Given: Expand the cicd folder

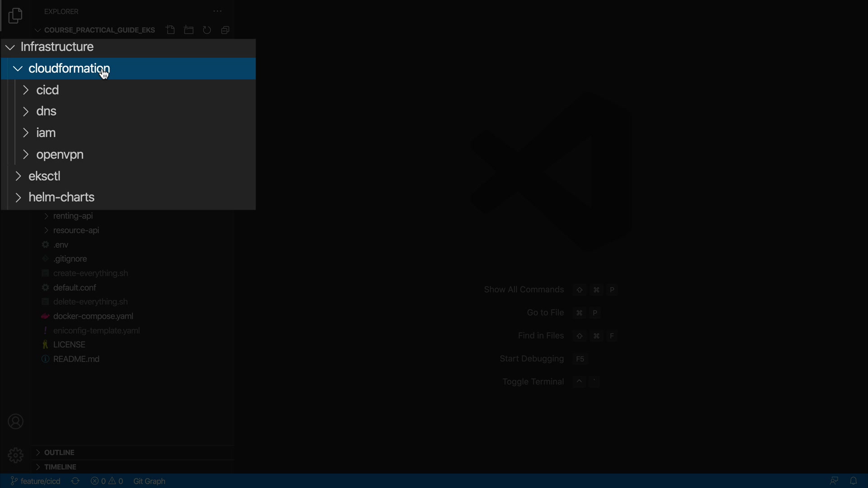Looking at the screenshot, I should [x=47, y=90].
